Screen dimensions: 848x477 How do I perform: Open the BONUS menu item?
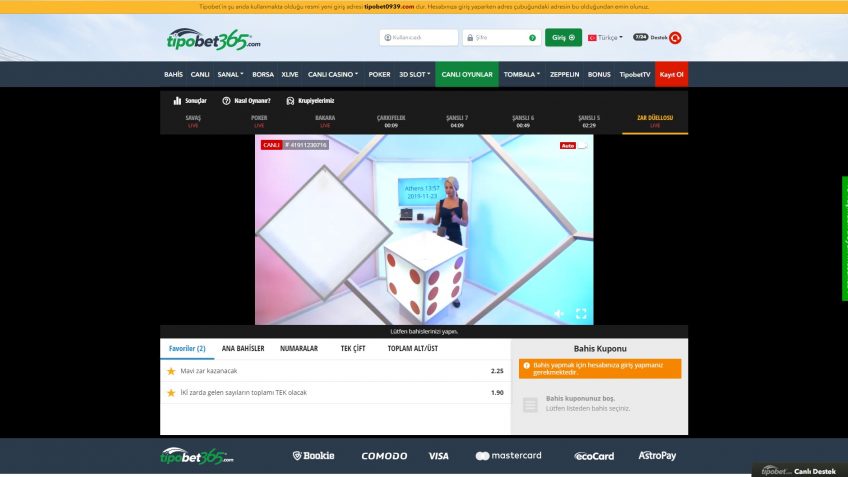tap(599, 75)
